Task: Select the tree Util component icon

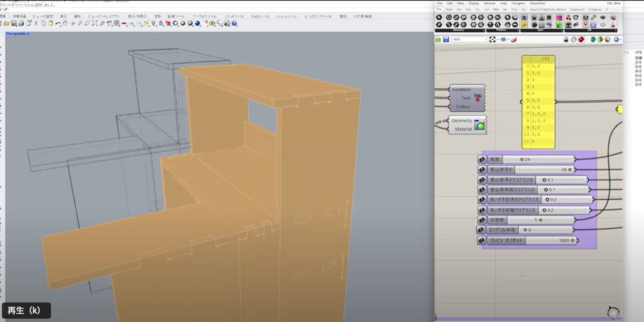Action: [568, 24]
